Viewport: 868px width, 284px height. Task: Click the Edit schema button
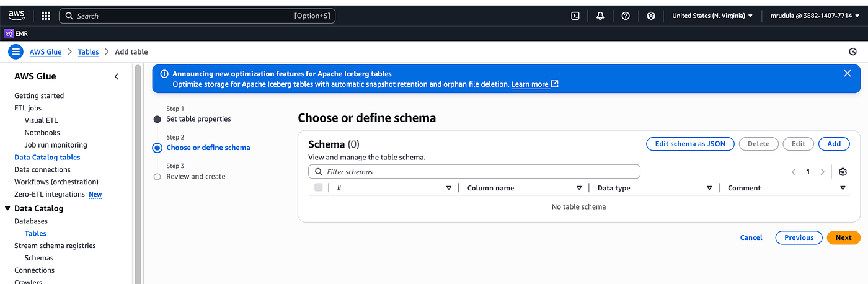[799, 144]
